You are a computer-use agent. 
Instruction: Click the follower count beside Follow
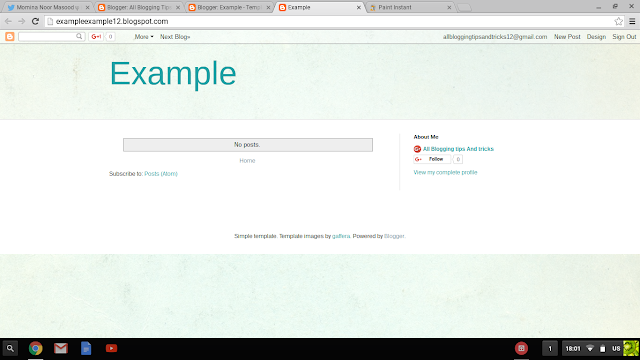458,159
